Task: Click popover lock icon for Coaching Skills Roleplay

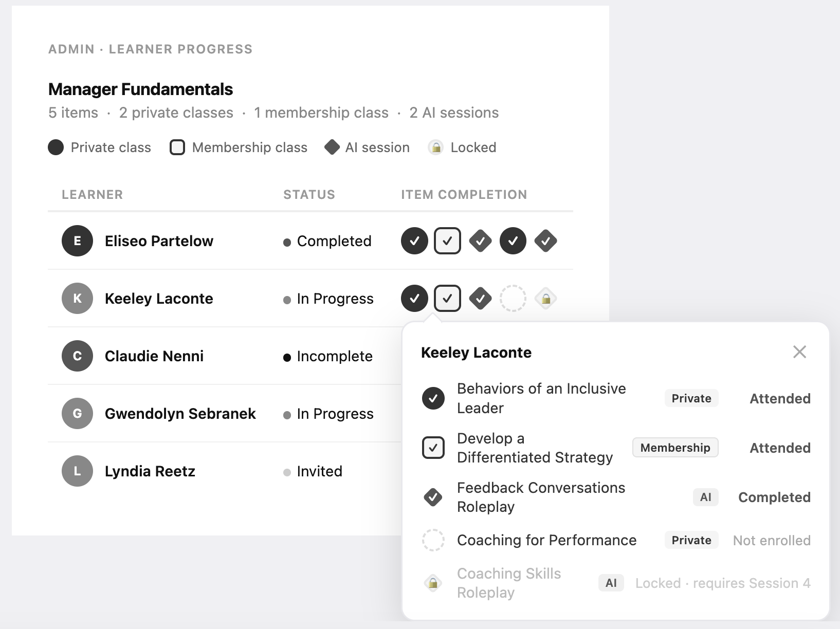Action: (x=433, y=583)
